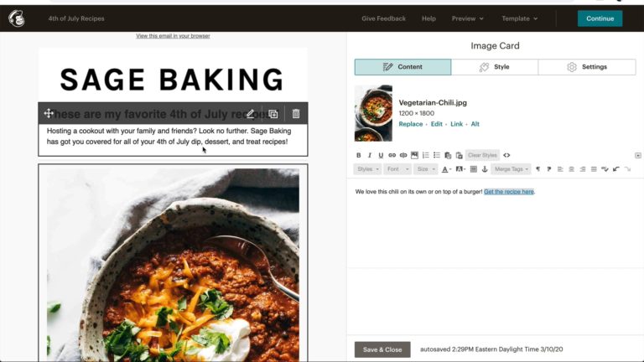Open Give Feedback in top bar

pos(383,18)
